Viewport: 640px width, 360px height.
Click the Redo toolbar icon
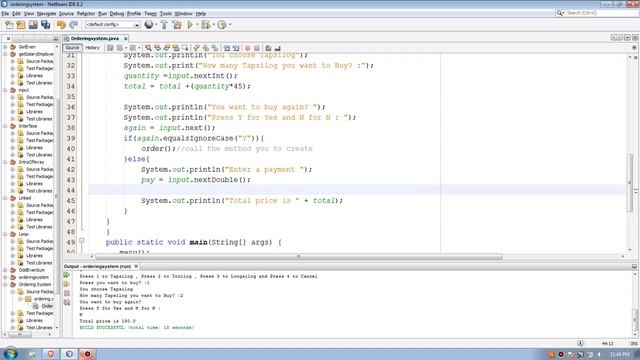(x=73, y=25)
